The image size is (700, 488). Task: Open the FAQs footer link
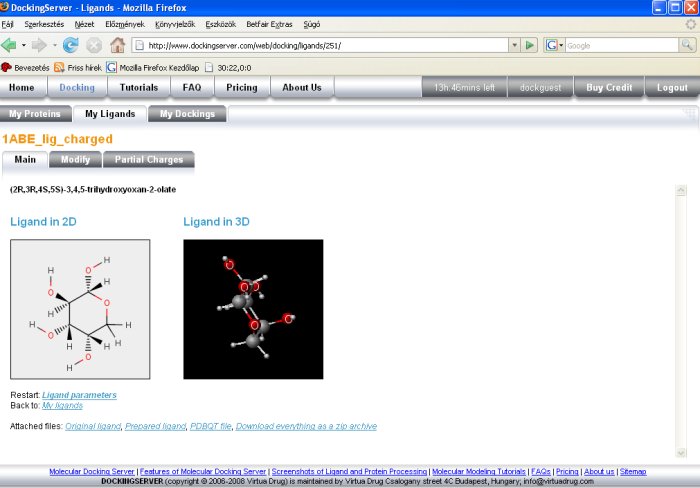pos(541,471)
